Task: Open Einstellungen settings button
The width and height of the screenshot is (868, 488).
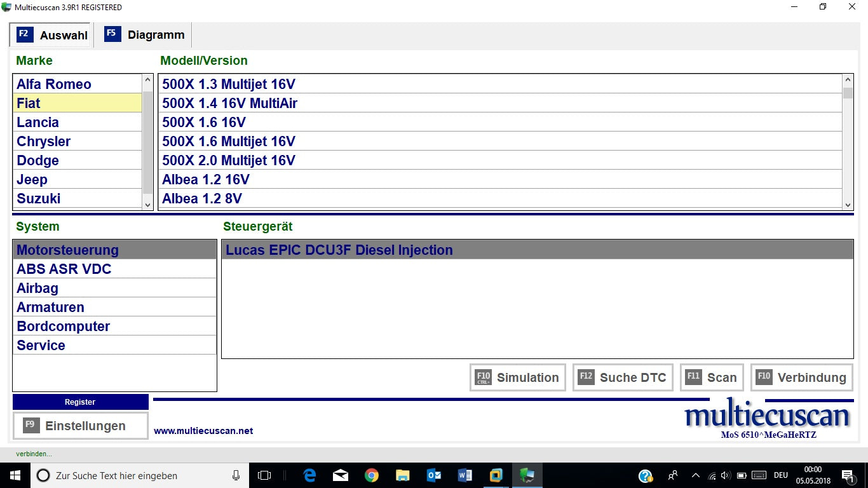Action: [x=80, y=426]
